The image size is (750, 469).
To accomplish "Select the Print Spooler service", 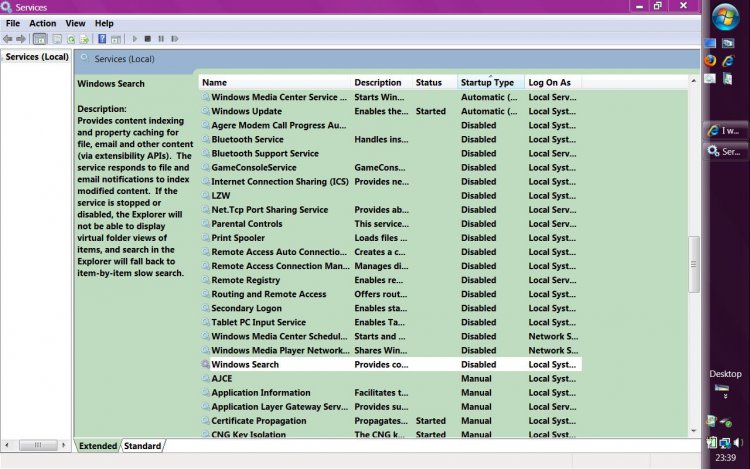I will click(x=390, y=238).
